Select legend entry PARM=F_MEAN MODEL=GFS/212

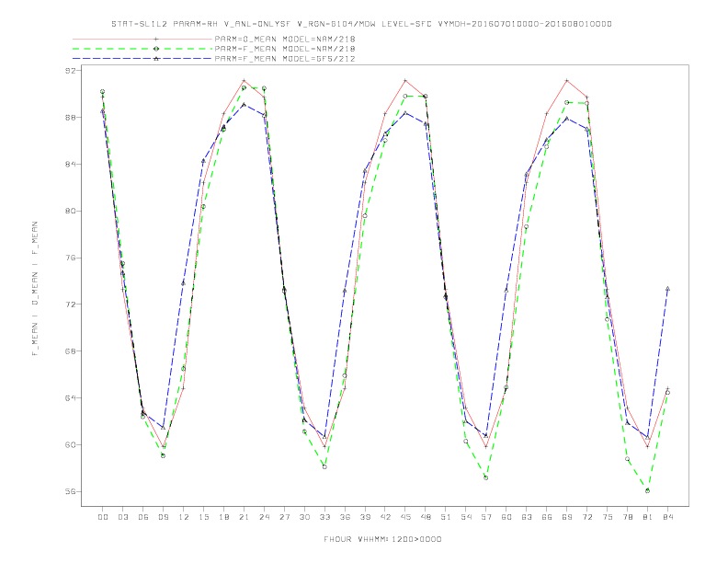(285, 59)
